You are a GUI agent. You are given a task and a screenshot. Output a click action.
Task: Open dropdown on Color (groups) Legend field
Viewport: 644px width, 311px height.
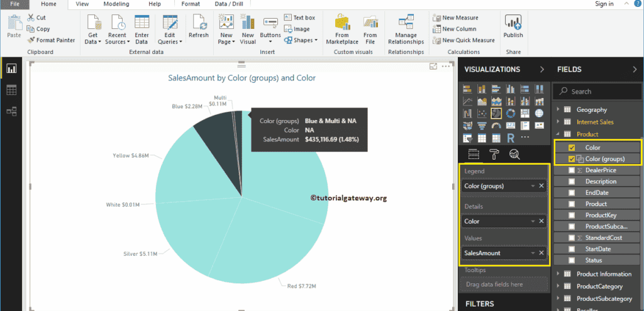(x=533, y=186)
